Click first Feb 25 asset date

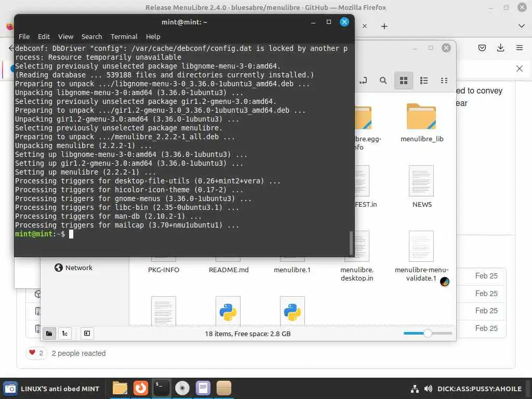pyautogui.click(x=486, y=276)
